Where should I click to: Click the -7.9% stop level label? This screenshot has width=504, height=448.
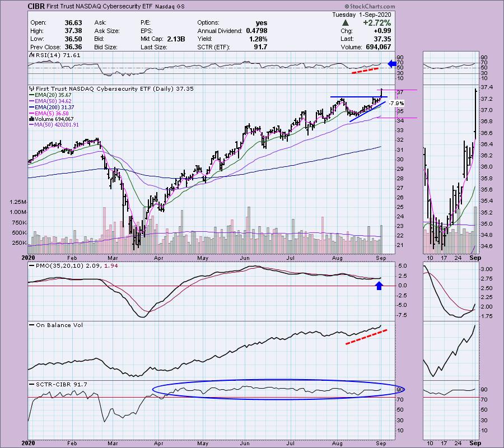(396, 104)
